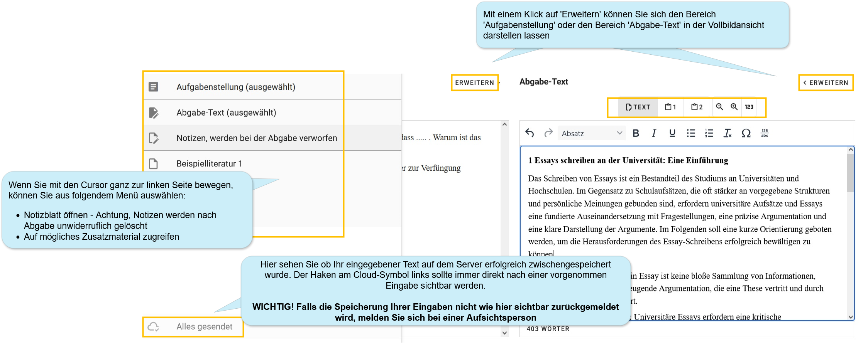Click editor scrollbar down arrow
868x343 pixels.
coord(851,317)
